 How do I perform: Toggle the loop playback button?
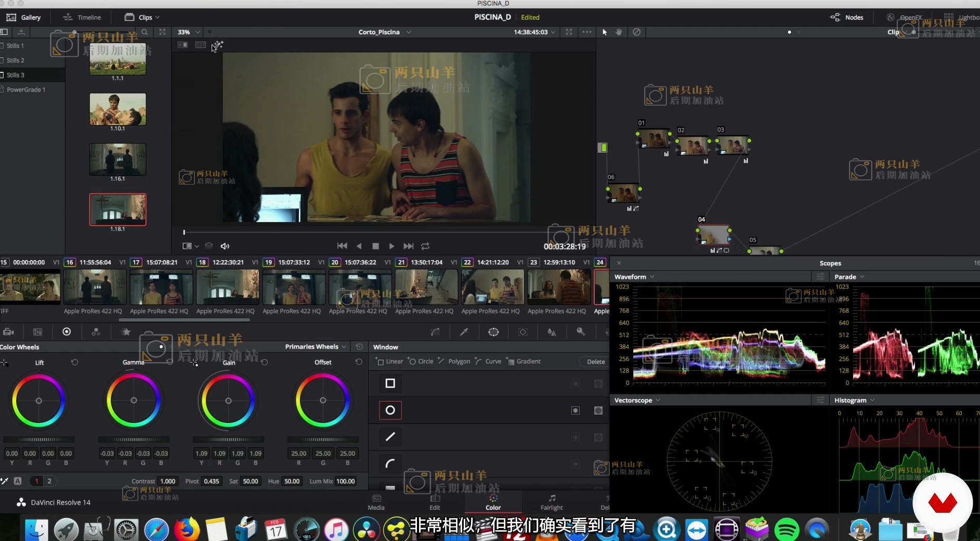pyautogui.click(x=425, y=246)
